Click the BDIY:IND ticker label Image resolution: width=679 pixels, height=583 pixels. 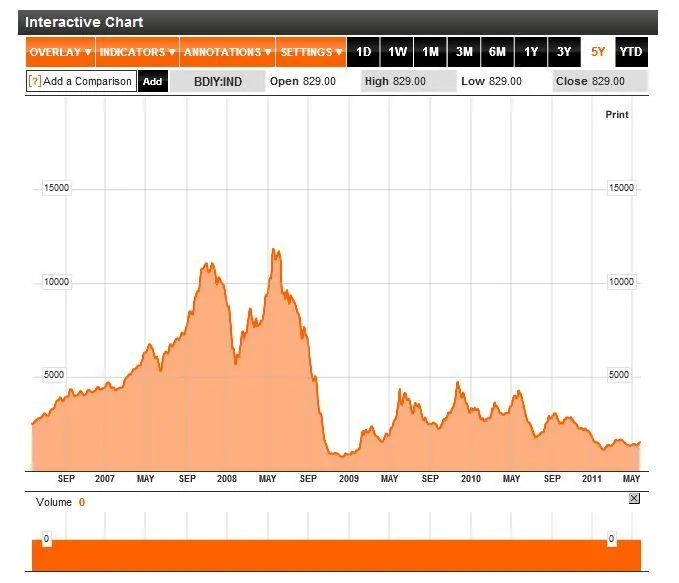218,82
